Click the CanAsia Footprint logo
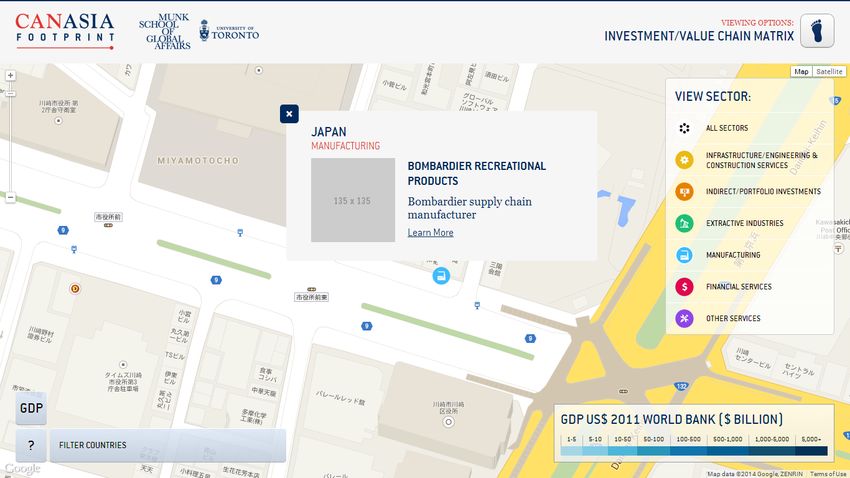This screenshot has height=478, width=850. pyautogui.click(x=65, y=31)
